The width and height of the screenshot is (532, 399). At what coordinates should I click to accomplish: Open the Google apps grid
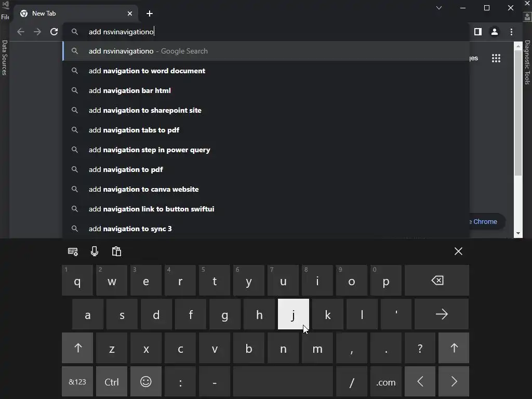tap(496, 58)
